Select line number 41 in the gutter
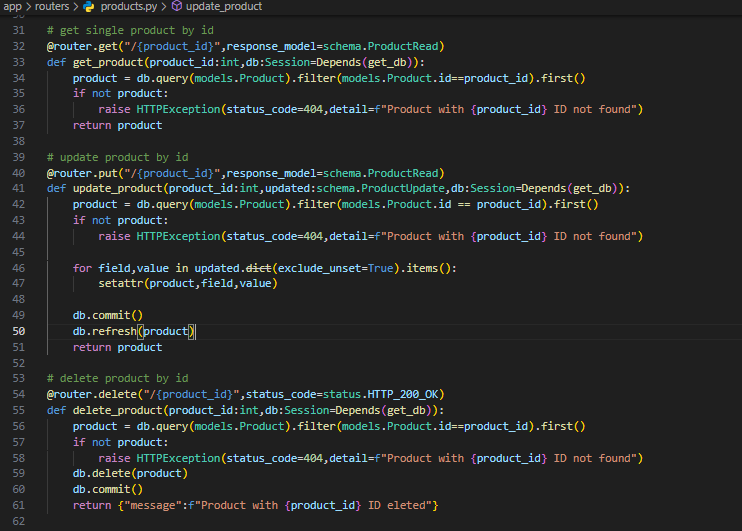The image size is (742, 531). tap(20, 188)
